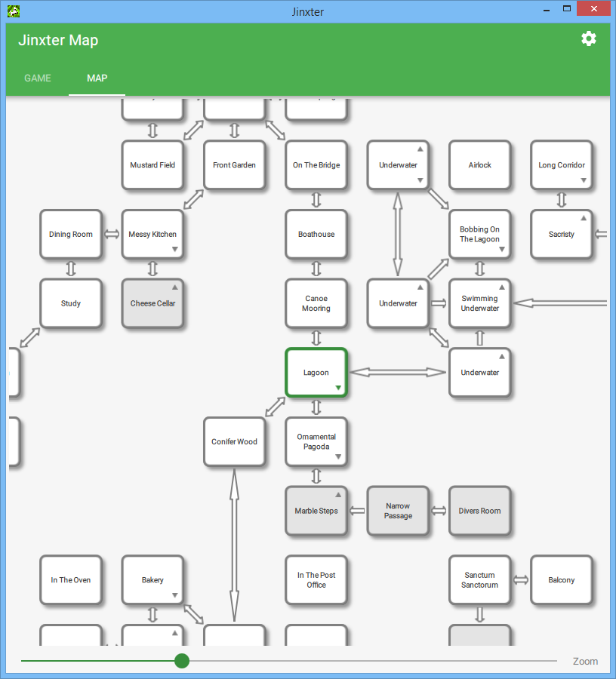Click down triangle on Long Corridor room
The image size is (616, 679).
click(x=584, y=180)
